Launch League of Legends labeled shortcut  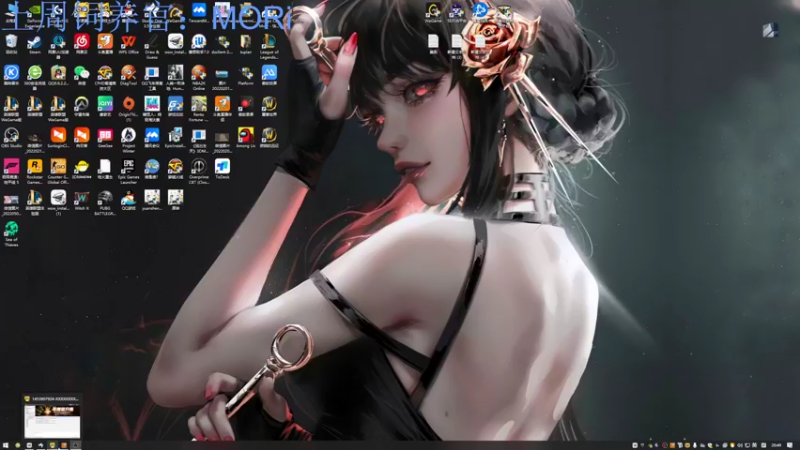[269, 45]
